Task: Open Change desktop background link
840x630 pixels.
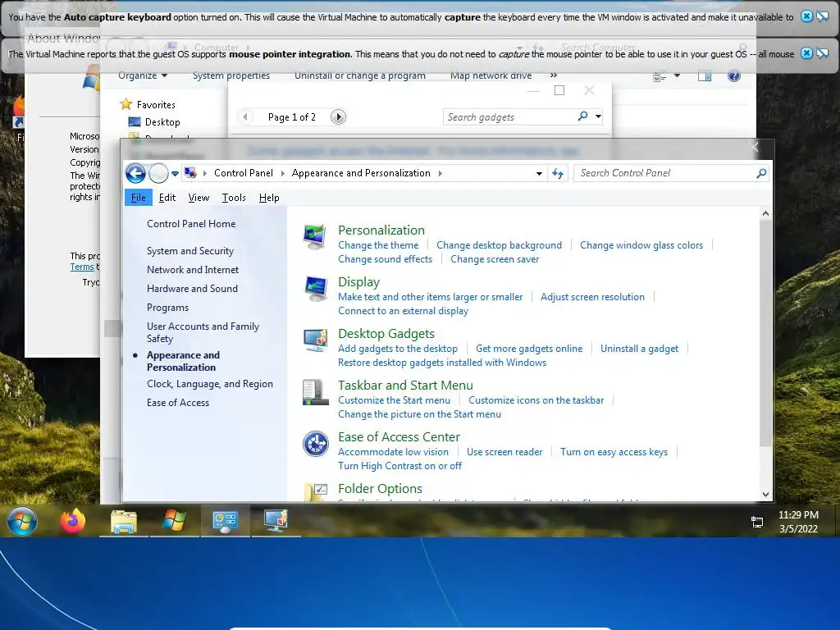Action: (500, 245)
